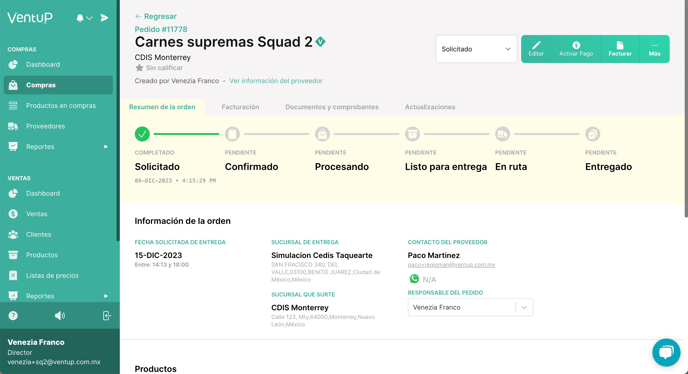Image resolution: width=688 pixels, height=374 pixels.
Task: Click Ver información del proveedor link
Action: (276, 81)
